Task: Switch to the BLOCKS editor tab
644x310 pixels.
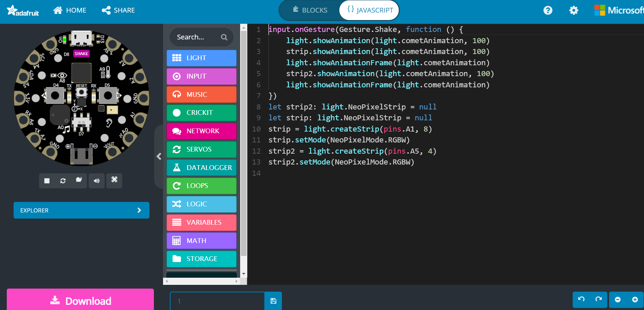Action: [x=309, y=10]
